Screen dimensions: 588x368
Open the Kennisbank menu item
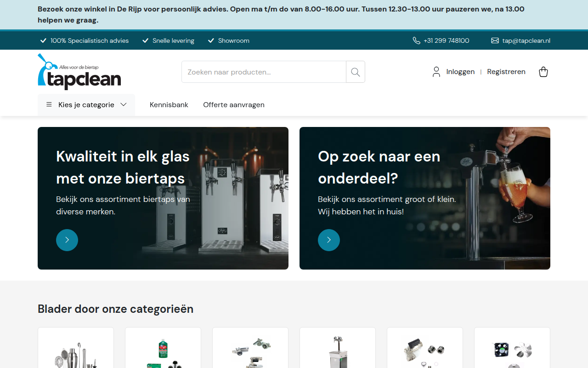[169, 105]
